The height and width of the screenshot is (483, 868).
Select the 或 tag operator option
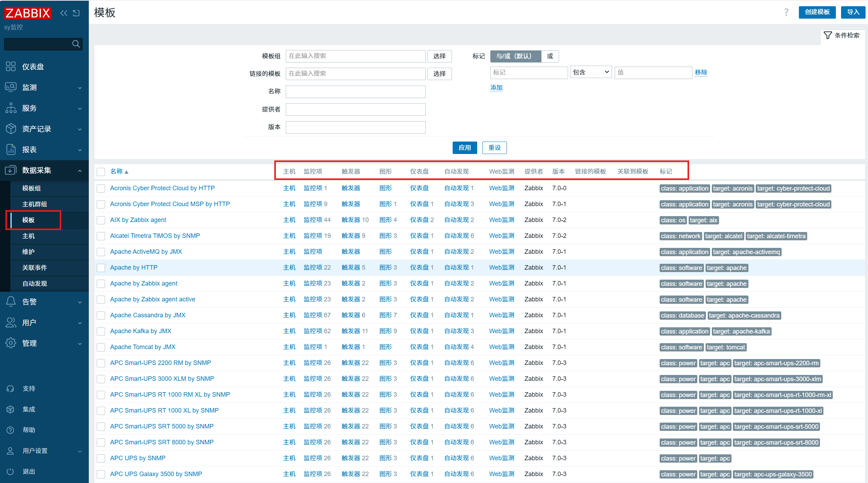tap(550, 56)
